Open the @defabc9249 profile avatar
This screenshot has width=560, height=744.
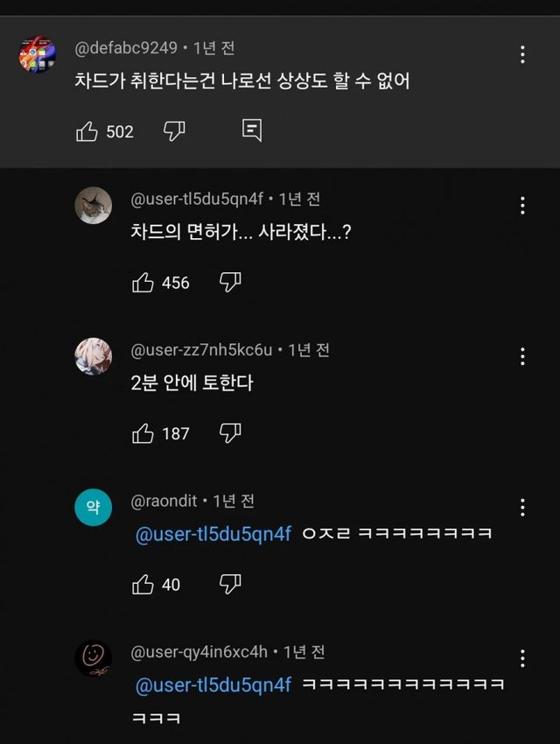point(38,55)
